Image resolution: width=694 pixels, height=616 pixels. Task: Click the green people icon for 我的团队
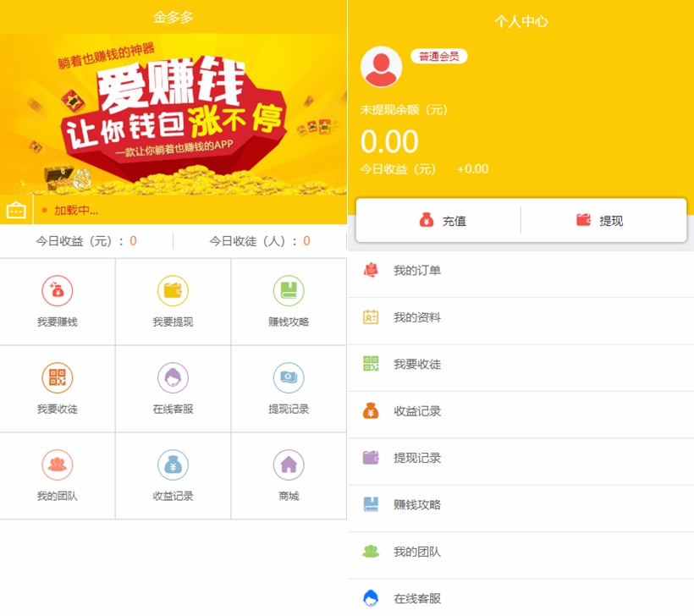[x=371, y=552]
